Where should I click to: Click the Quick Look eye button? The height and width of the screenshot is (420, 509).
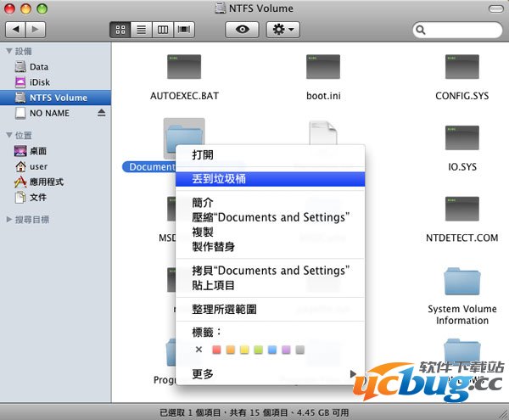[241, 30]
